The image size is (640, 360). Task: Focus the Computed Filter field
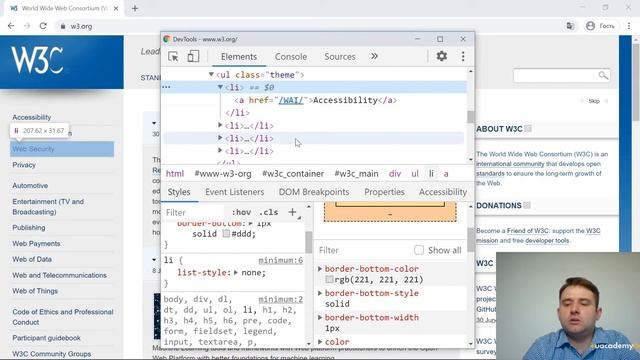(x=363, y=250)
